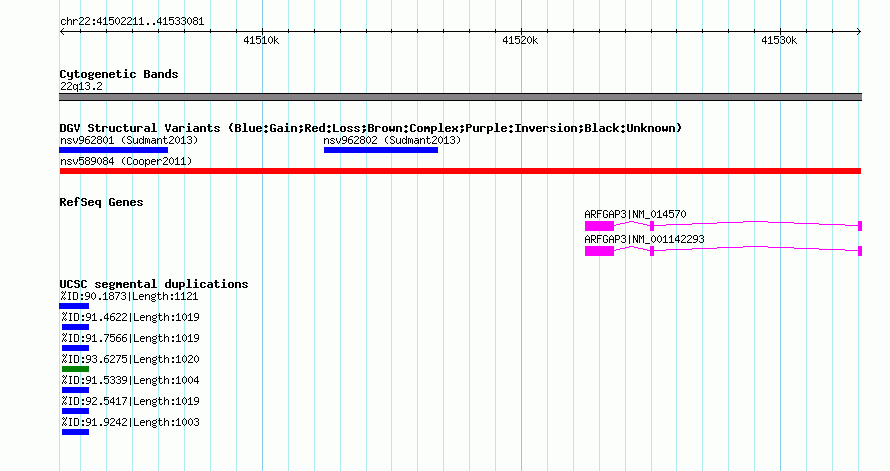Click the blue bar under %ID:91.4622|Length:1019
890x471 pixels.
[x=75, y=327]
